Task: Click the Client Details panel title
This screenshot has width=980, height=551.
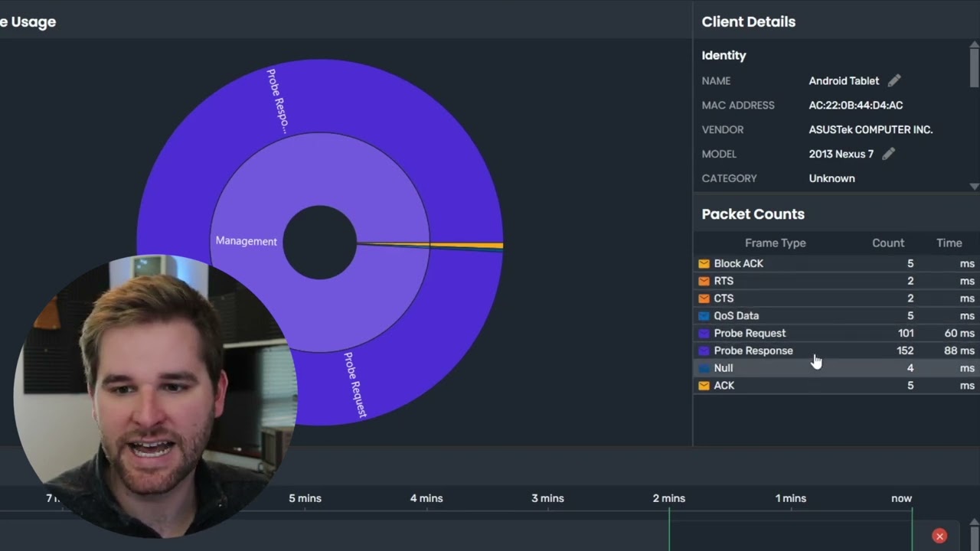Action: 748,21
